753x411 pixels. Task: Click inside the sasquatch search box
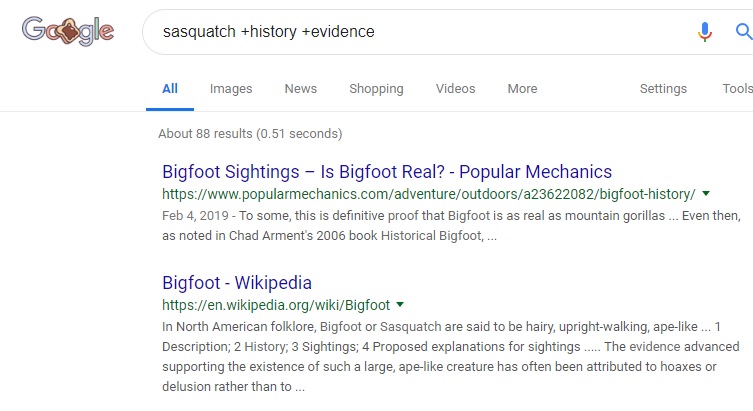[x=400, y=32]
